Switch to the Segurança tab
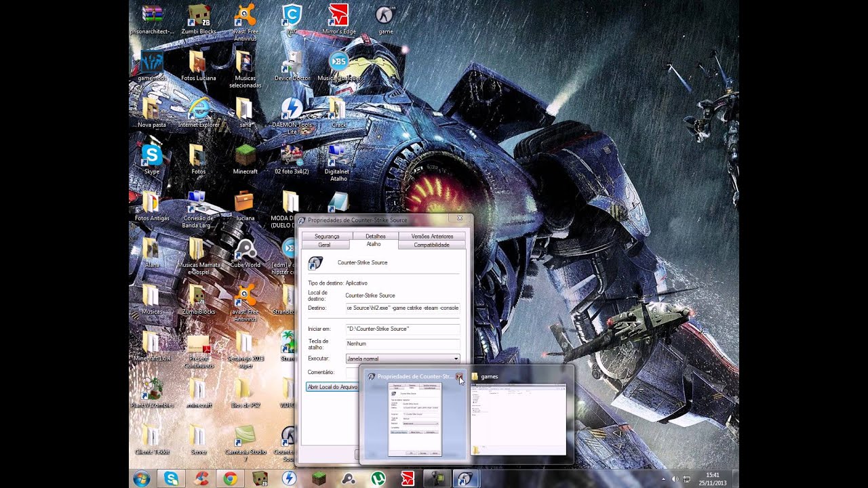 327,236
